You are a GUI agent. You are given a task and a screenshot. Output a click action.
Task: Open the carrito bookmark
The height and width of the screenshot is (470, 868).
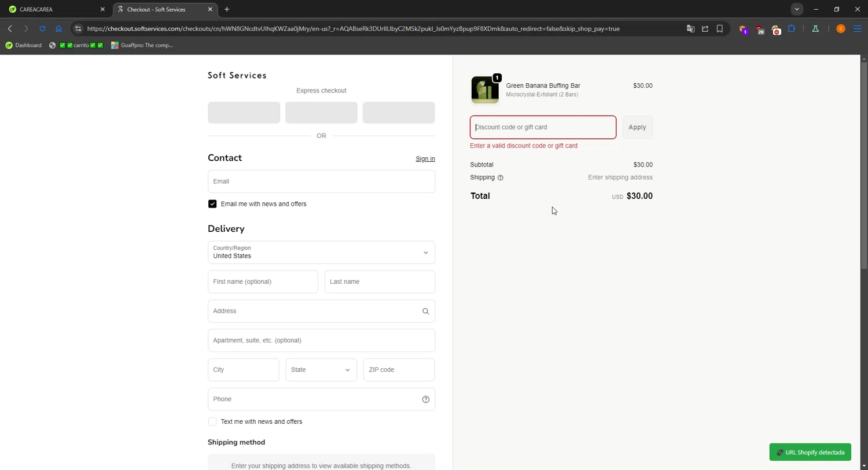(76, 45)
